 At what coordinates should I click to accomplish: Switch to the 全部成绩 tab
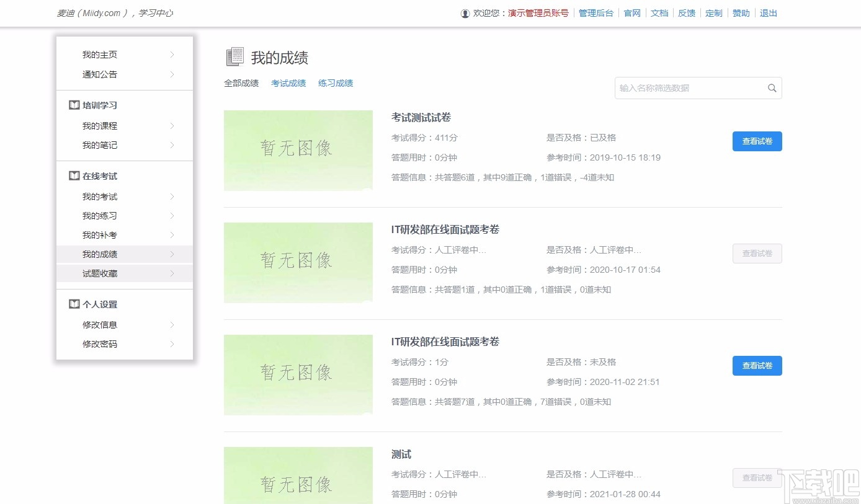tap(241, 82)
